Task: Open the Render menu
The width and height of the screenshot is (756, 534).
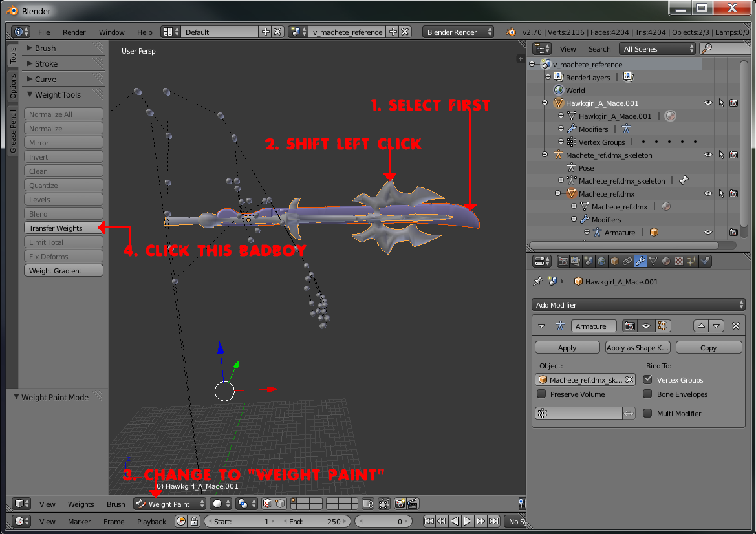Action: coord(74,32)
